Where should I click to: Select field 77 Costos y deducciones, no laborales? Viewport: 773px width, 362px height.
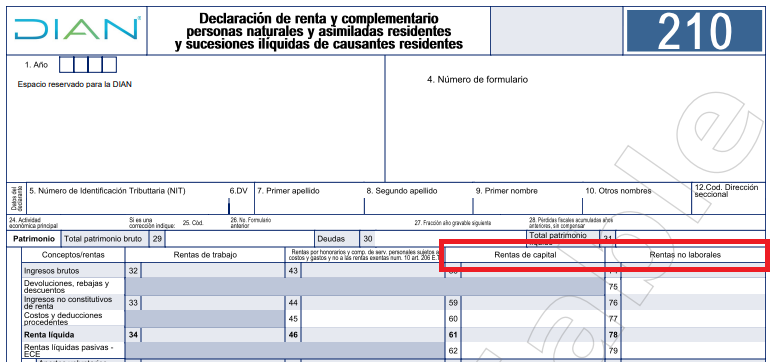click(x=693, y=318)
